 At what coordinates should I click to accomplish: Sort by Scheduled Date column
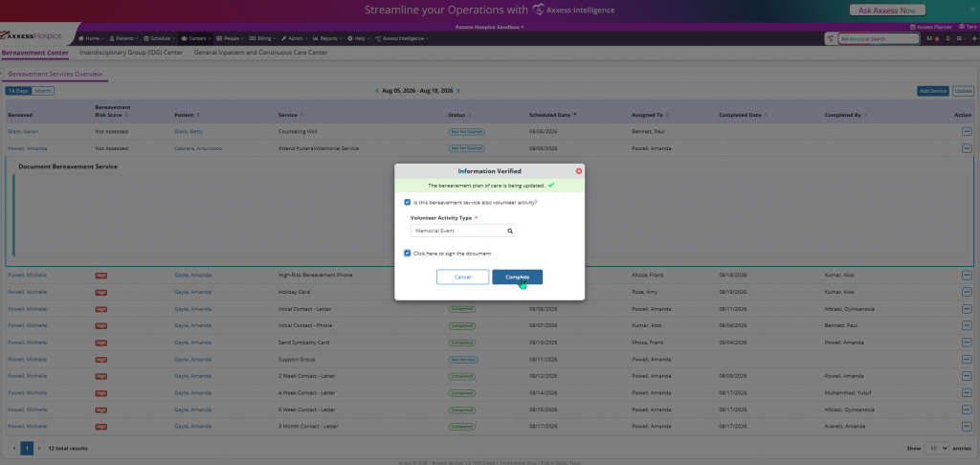coord(552,115)
